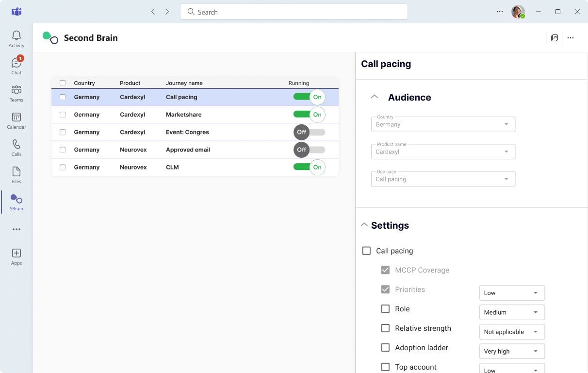
Task: Tick the Relative strength checkbox
Action: pos(385,328)
